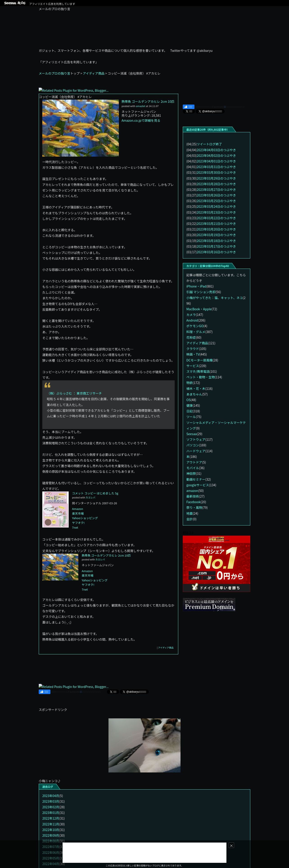
Task: Open the 2022年10月 archive
Action: (x=50, y=830)
